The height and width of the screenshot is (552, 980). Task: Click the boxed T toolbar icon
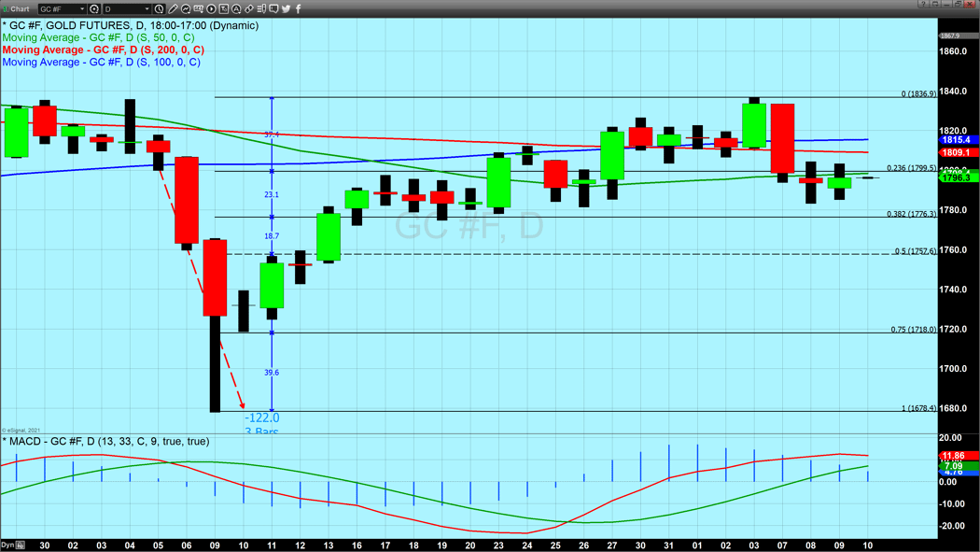click(x=224, y=8)
